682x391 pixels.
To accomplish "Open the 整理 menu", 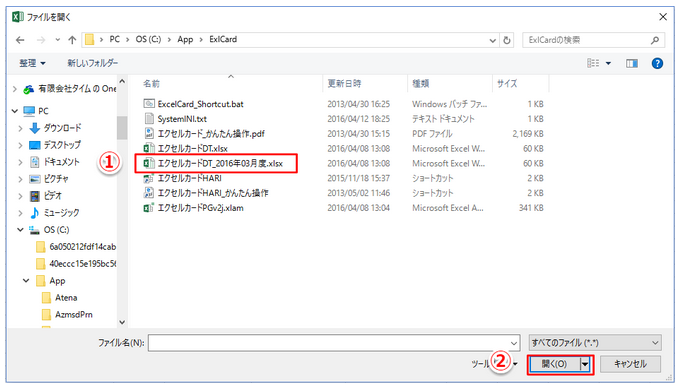I will click(32, 63).
